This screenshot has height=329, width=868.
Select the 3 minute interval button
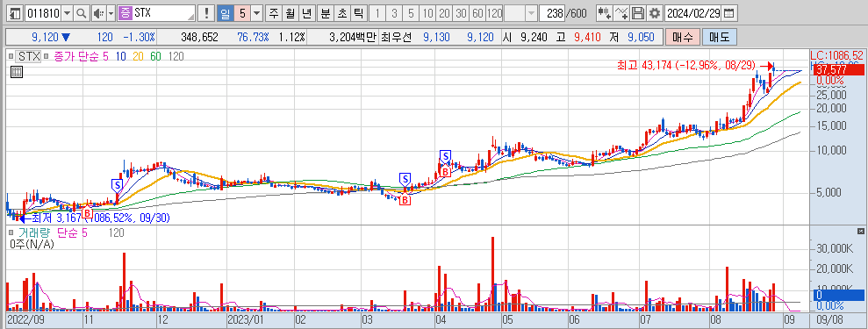click(394, 13)
